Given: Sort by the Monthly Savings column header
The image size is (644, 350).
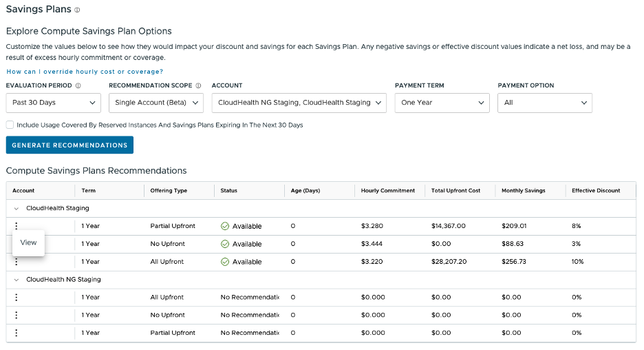Looking at the screenshot, I should (522, 191).
